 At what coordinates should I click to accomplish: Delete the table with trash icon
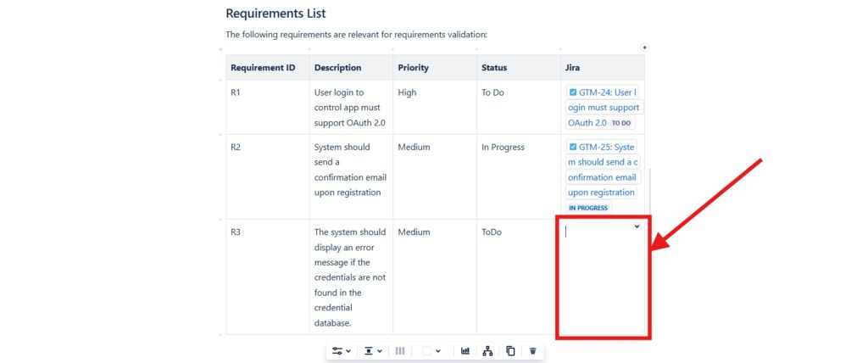point(532,350)
